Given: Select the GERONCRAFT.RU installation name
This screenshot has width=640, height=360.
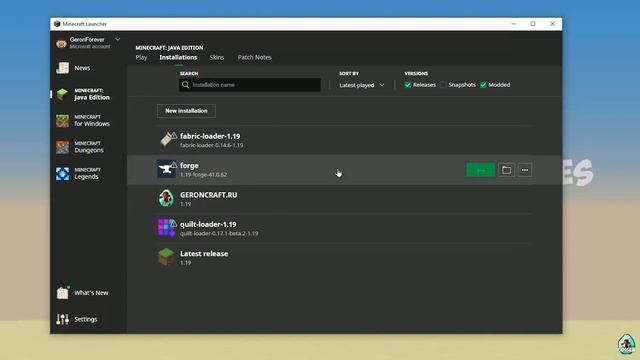Looking at the screenshot, I should coord(209,195).
